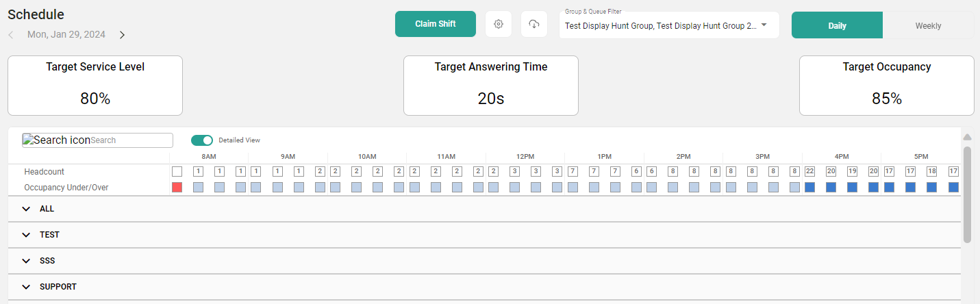This screenshot has width=980, height=304.
Task: Click the first dark blue occupancy square
Action: coord(809,187)
